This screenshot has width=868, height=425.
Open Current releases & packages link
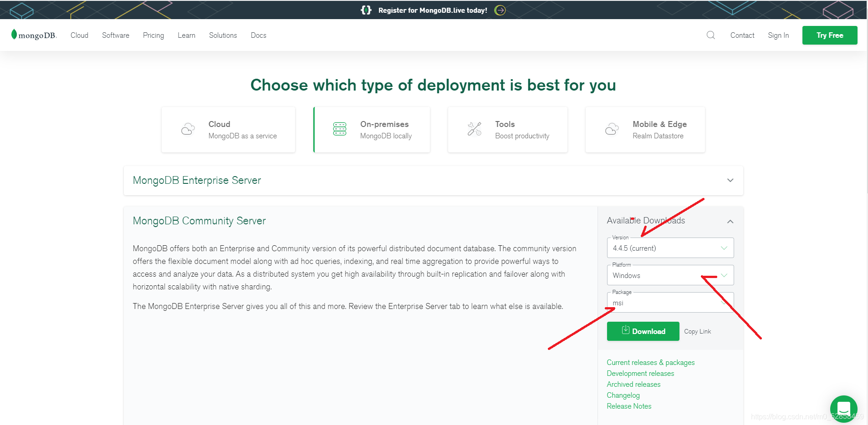(651, 362)
